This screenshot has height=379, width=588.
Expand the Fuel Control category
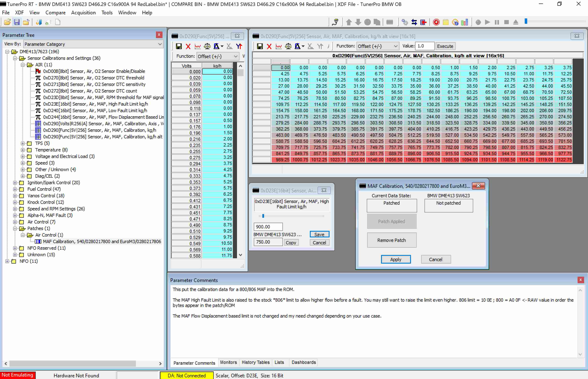(x=15, y=189)
